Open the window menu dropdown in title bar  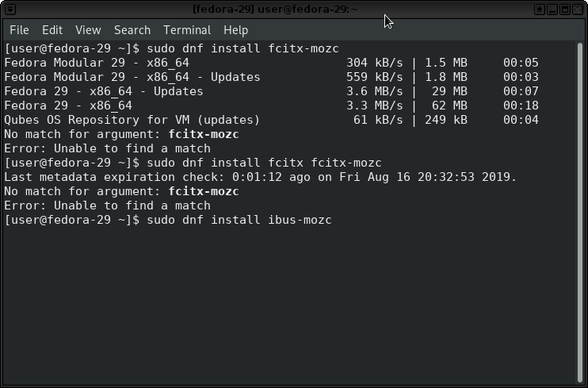pos(9,10)
